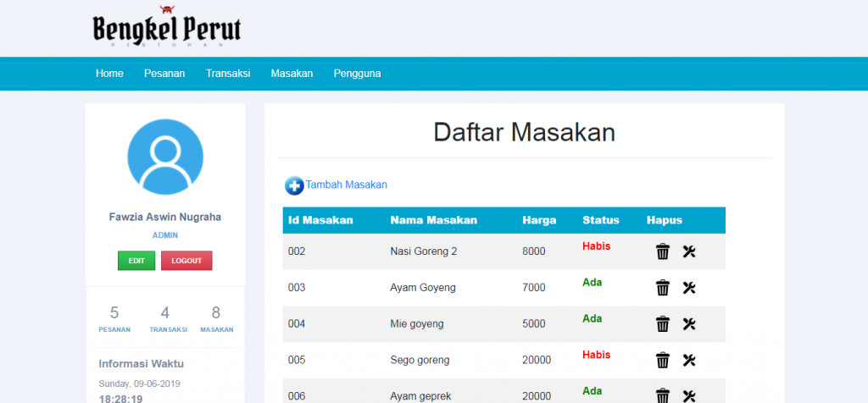Viewport: 868px width, 403px height.
Task: Click the Status column header
Action: 601,220
